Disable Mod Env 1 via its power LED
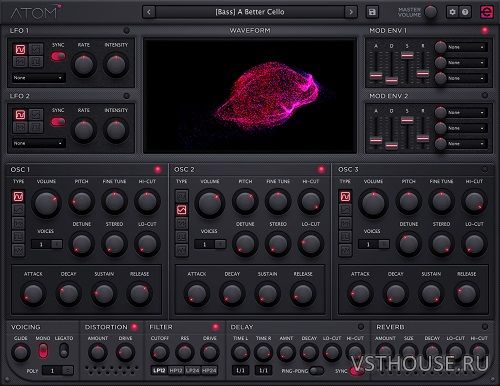500x386 pixels. pos(485,30)
